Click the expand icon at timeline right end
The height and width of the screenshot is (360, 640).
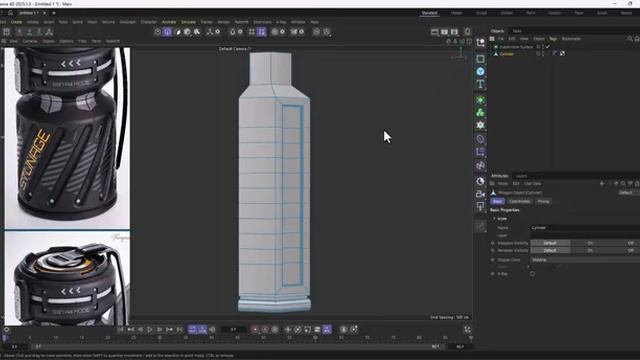tap(468, 329)
